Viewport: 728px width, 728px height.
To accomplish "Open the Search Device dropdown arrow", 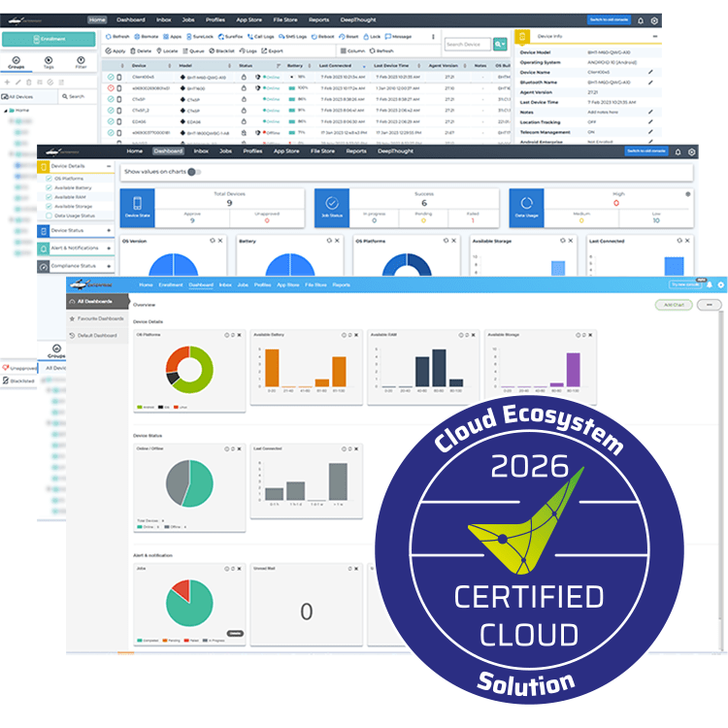I will click(x=500, y=44).
